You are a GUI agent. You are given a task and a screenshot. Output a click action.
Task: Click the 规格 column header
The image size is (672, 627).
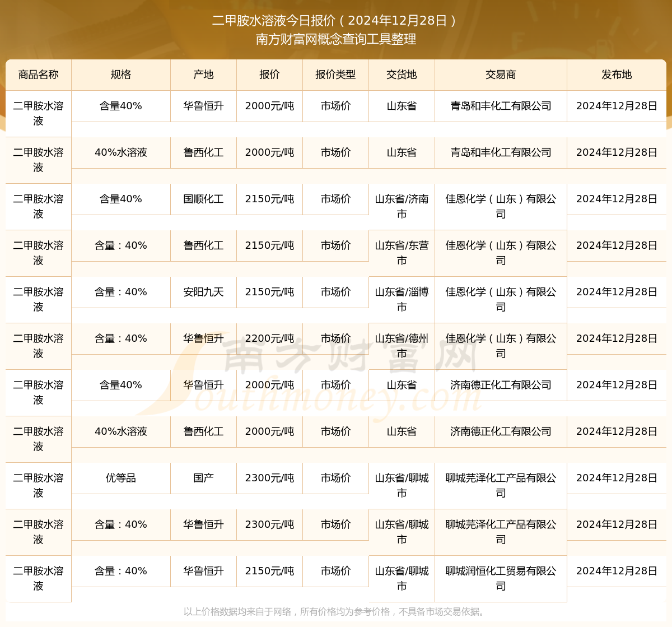tap(121, 75)
